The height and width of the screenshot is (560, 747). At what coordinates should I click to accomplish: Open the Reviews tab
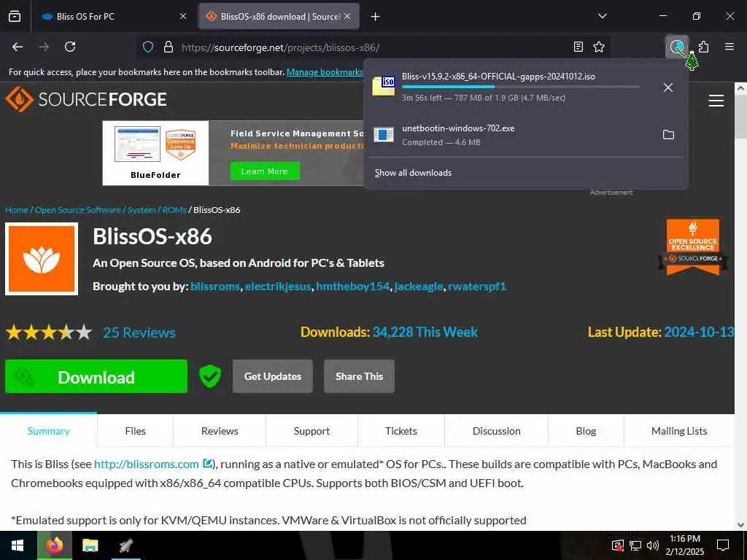[x=220, y=431]
